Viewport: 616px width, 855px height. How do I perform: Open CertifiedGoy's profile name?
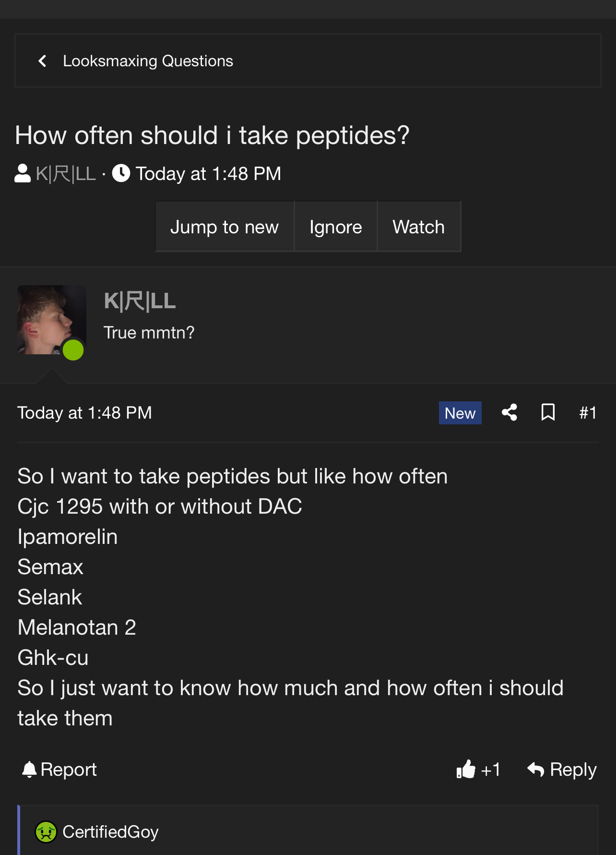click(110, 832)
